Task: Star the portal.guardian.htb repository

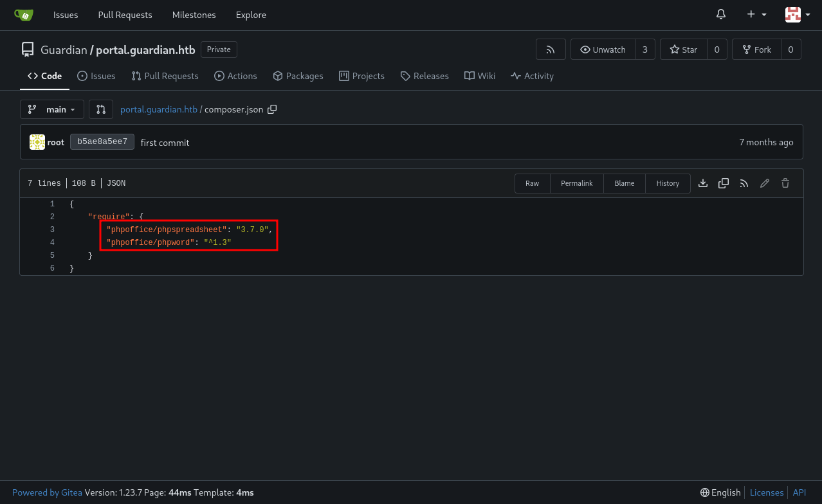Action: coord(683,50)
